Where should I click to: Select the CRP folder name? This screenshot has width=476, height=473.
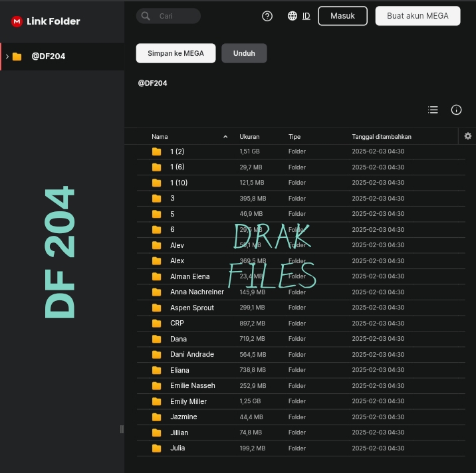pyautogui.click(x=177, y=323)
